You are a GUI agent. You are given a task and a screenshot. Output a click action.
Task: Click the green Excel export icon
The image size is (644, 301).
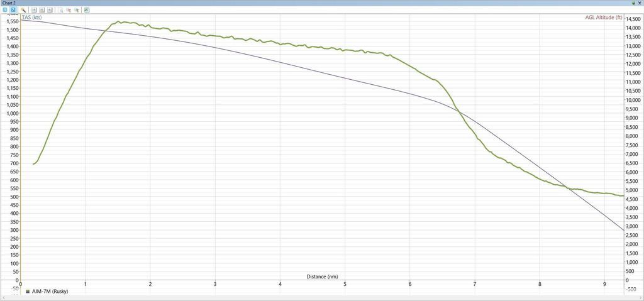pyautogui.click(x=87, y=10)
